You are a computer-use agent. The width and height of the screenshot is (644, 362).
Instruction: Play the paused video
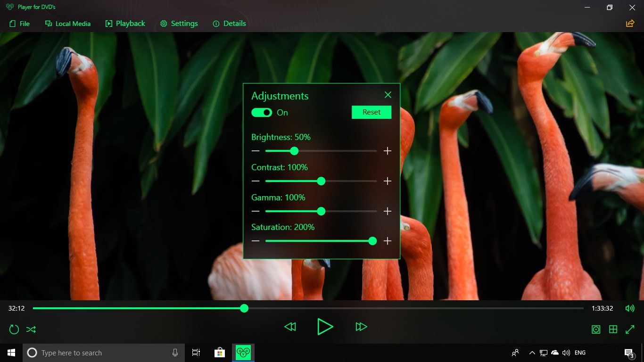click(325, 327)
